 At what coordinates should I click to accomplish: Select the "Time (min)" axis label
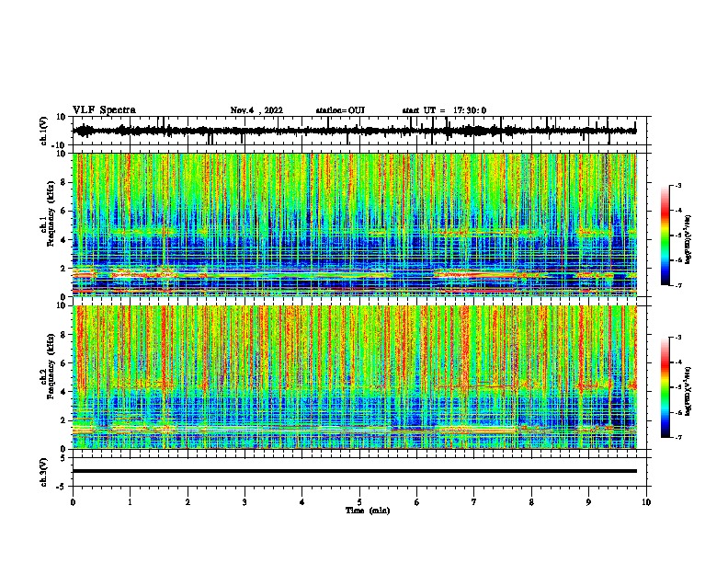(368, 511)
